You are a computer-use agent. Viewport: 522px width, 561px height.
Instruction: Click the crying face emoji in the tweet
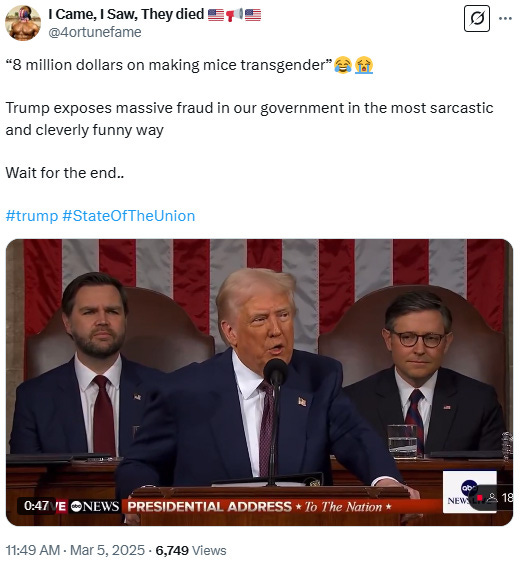[364, 65]
